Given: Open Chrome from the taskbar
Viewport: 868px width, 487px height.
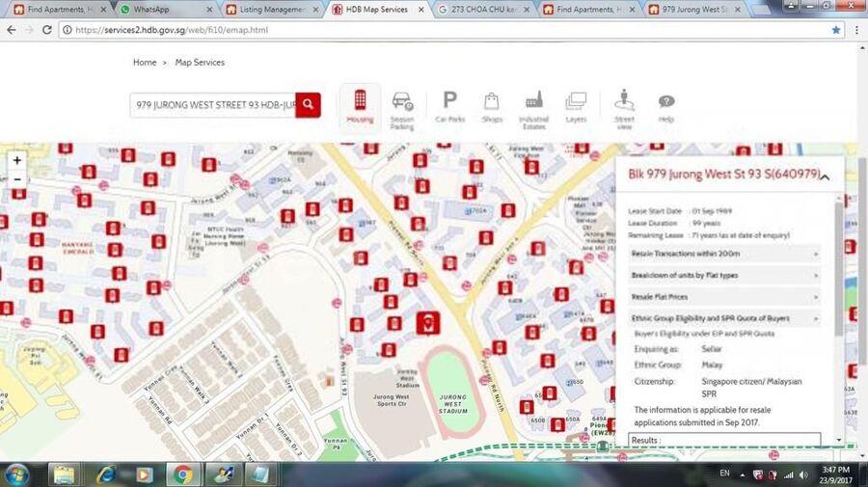Looking at the screenshot, I should pyautogui.click(x=183, y=475).
